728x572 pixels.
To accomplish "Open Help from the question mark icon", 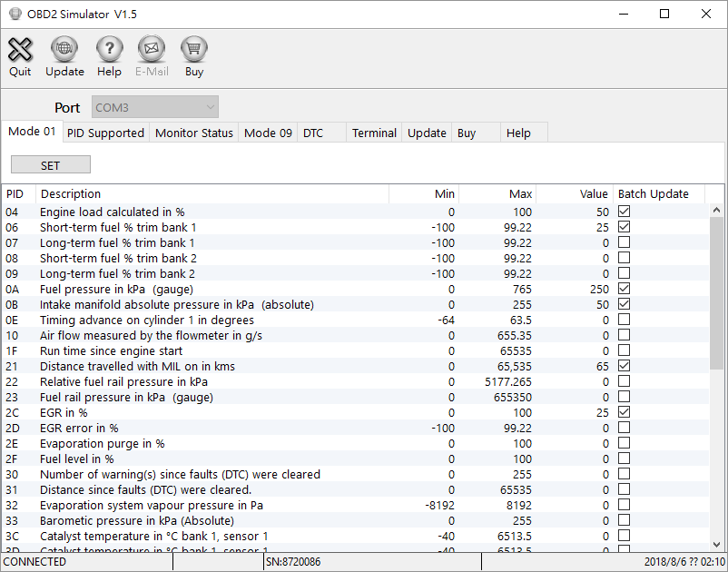I will pyautogui.click(x=109, y=49).
